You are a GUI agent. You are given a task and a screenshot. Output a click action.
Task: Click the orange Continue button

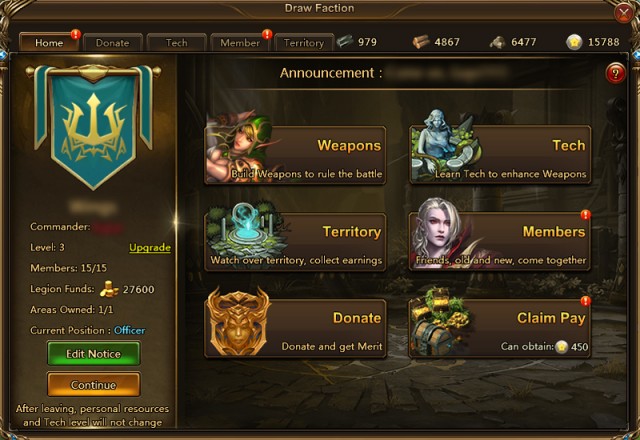point(93,384)
